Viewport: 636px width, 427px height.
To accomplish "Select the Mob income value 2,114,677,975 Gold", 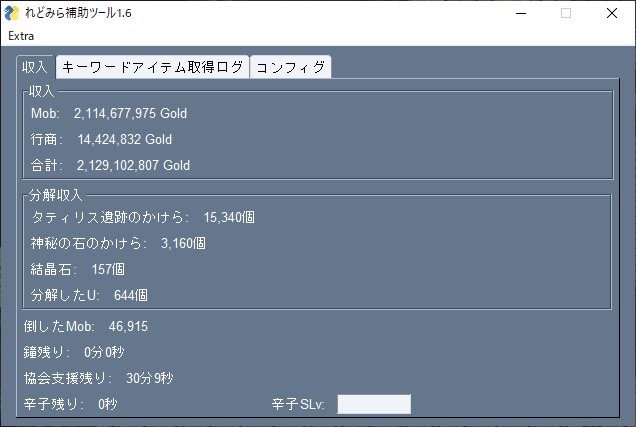I will pyautogui.click(x=130, y=114).
